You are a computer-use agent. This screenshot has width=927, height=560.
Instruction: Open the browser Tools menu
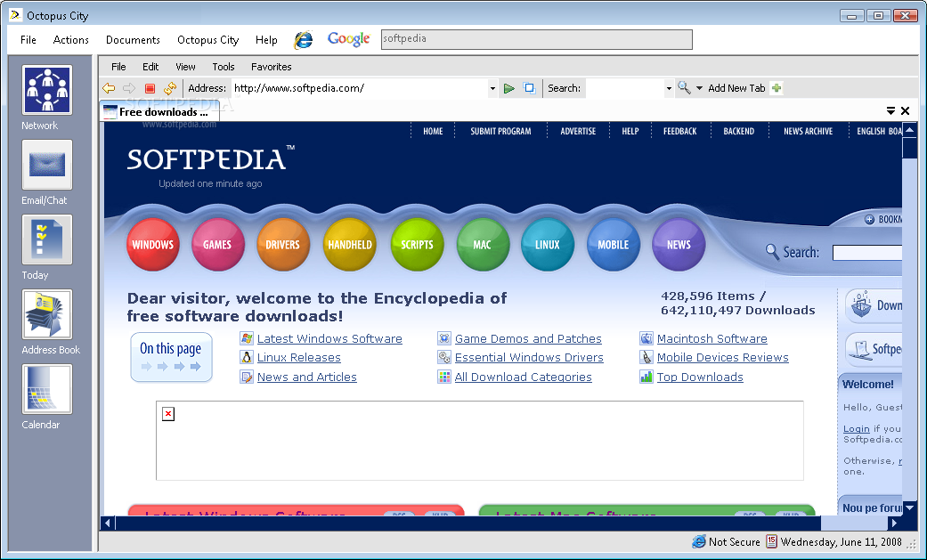click(x=224, y=67)
